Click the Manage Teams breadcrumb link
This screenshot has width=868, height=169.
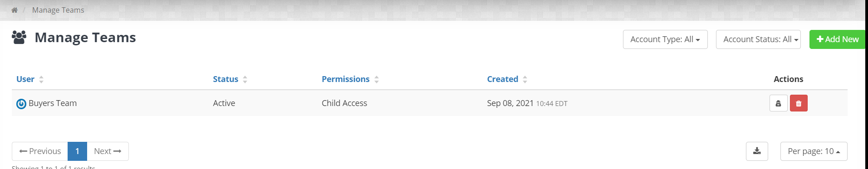pyautogui.click(x=58, y=10)
